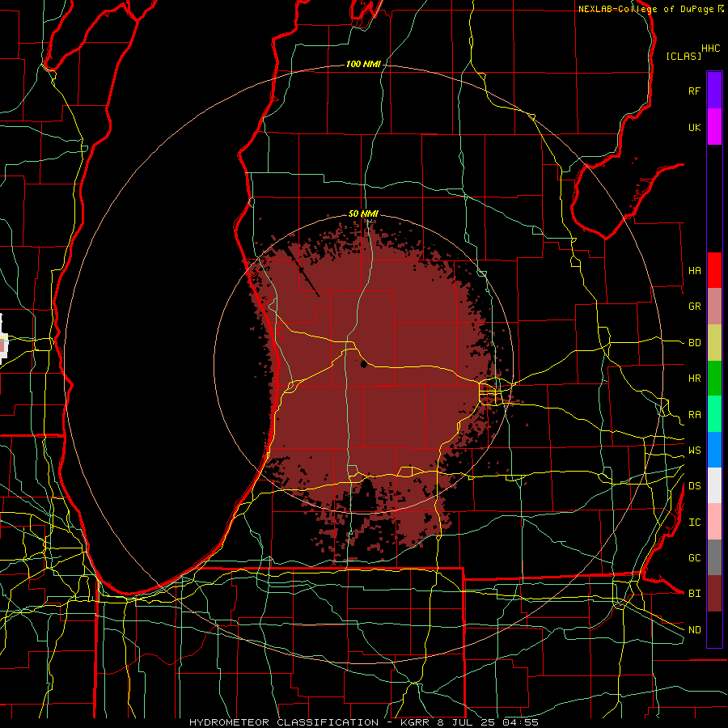Click the HA red legend swatch
This screenshot has width=728, height=728.
(714, 270)
